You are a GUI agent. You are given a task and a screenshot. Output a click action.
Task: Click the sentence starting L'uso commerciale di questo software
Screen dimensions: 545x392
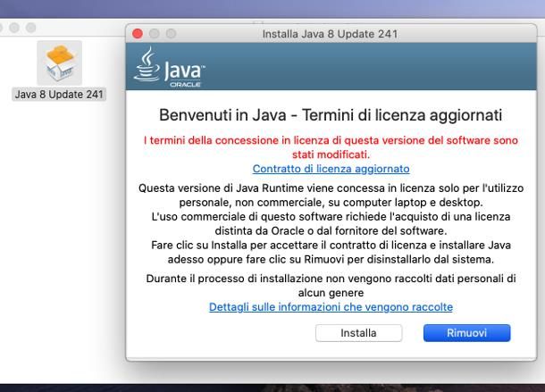(331, 224)
